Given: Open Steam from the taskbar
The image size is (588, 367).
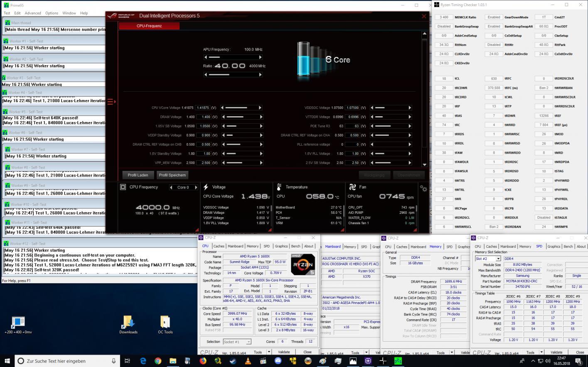Looking at the screenshot, I should pos(233,361).
